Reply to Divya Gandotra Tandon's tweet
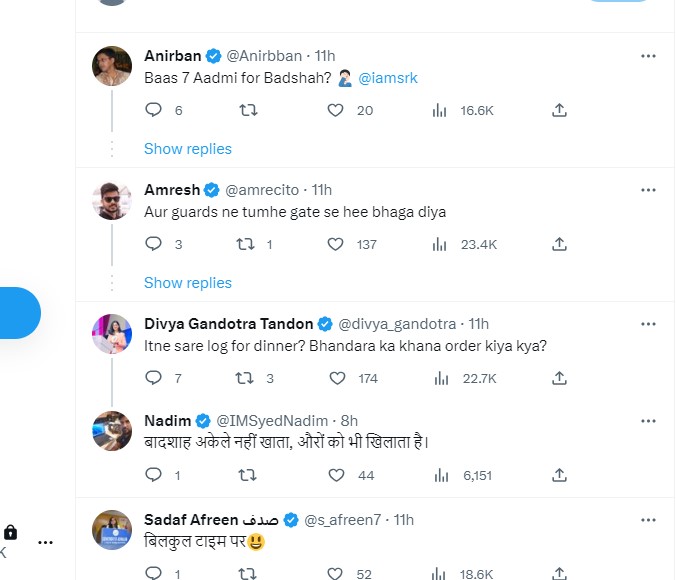The width and height of the screenshot is (676, 580). (x=153, y=378)
